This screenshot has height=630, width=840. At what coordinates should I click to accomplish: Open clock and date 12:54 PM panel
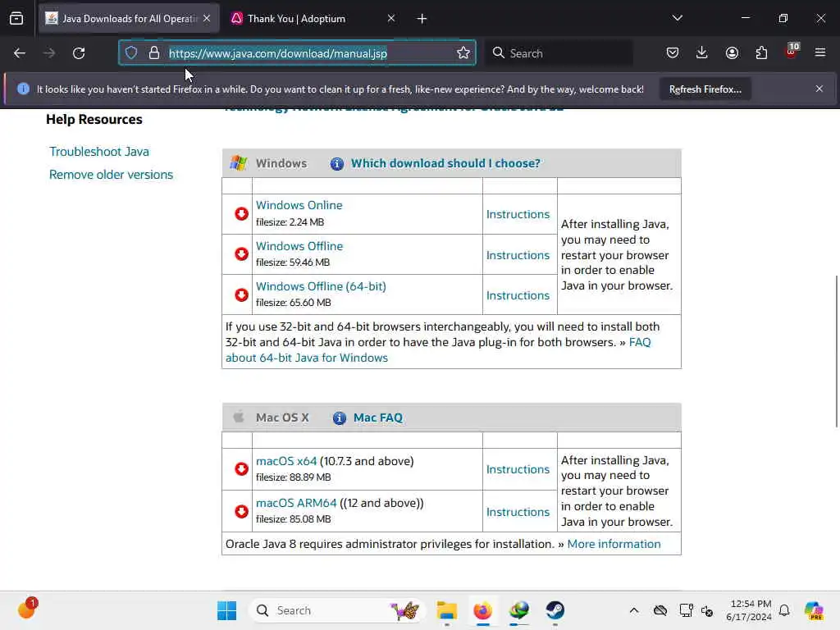(748, 610)
